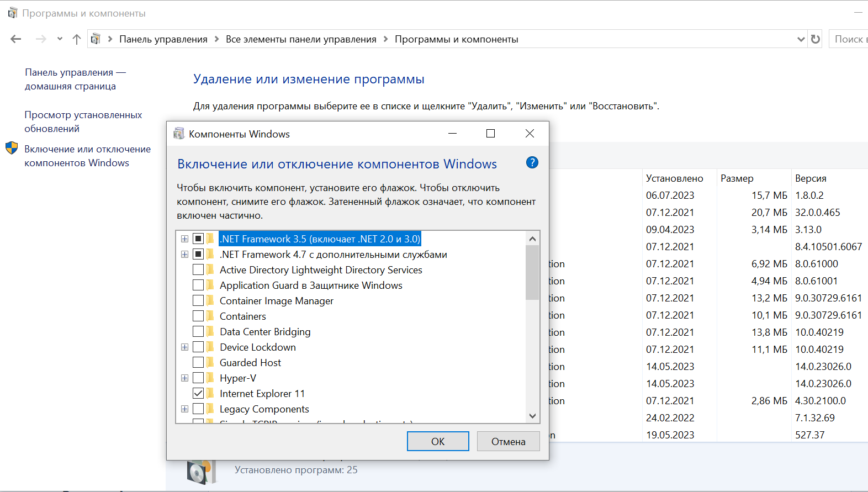Open Просмотр установленных обновлений link
This screenshot has height=492, width=868.
click(x=83, y=121)
